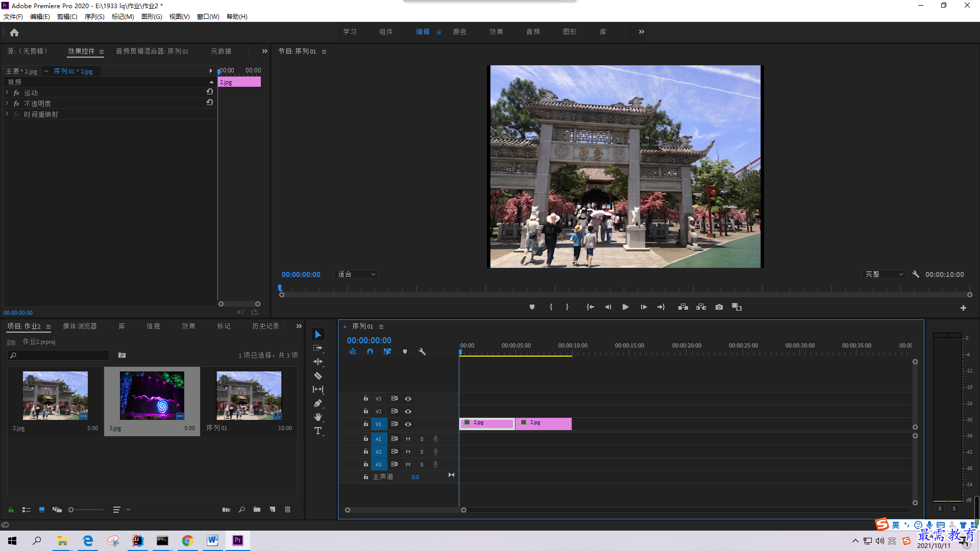The width and height of the screenshot is (980, 551).
Task: Select the Pen tool
Action: pyautogui.click(x=318, y=404)
